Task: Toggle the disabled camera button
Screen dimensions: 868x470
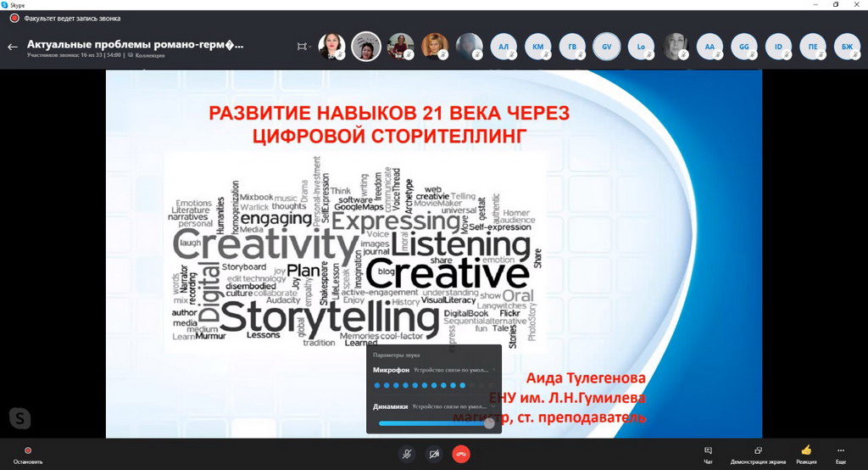Action: (x=434, y=454)
